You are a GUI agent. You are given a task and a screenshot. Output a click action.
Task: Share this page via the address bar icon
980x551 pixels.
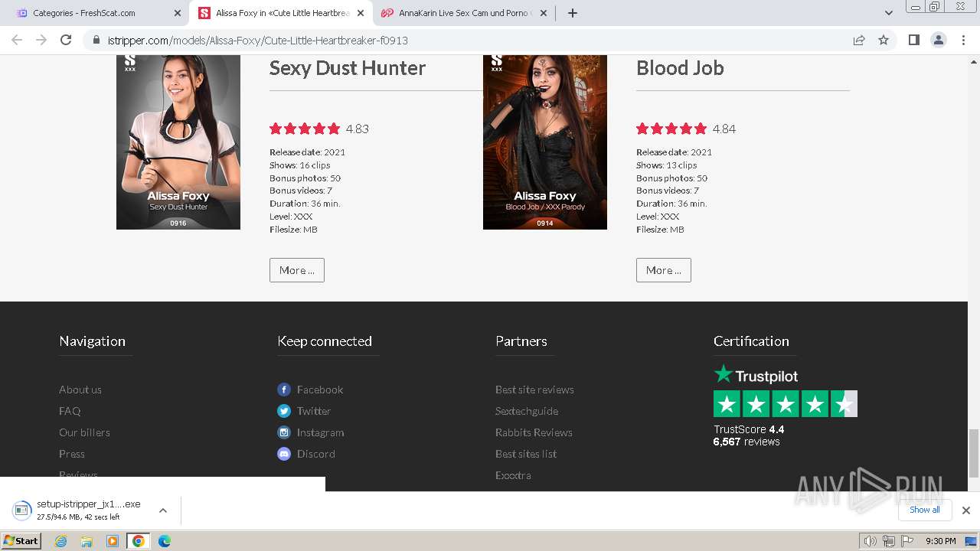(859, 40)
